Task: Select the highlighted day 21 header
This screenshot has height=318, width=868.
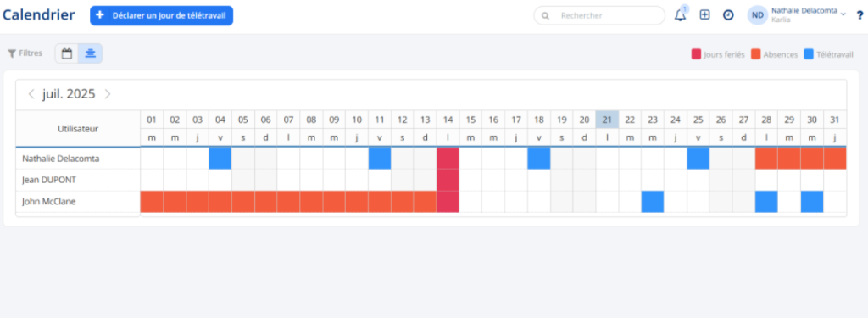Action: click(607, 119)
